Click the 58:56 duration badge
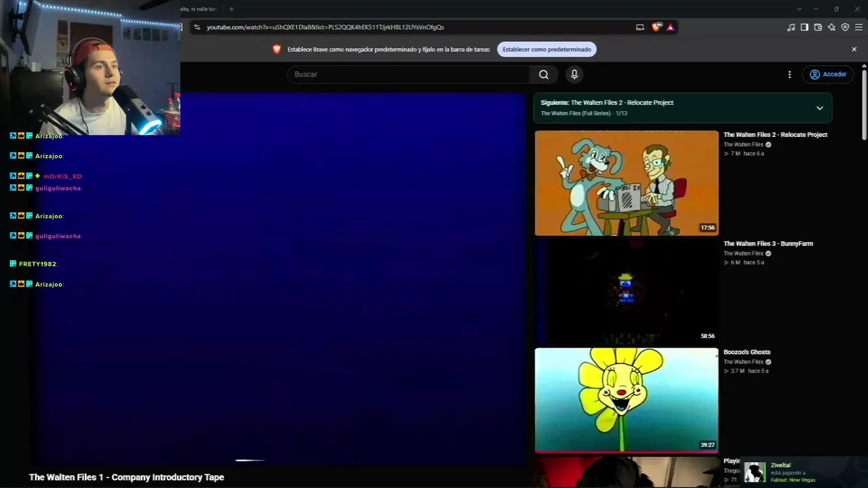 coord(707,336)
